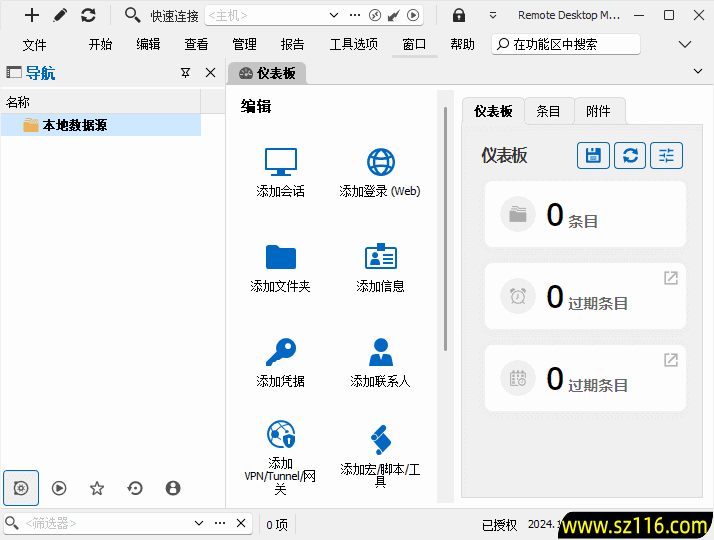Click the magnifier search icon beside 快速连接
Screen dimensions: 714x540
[132, 15]
